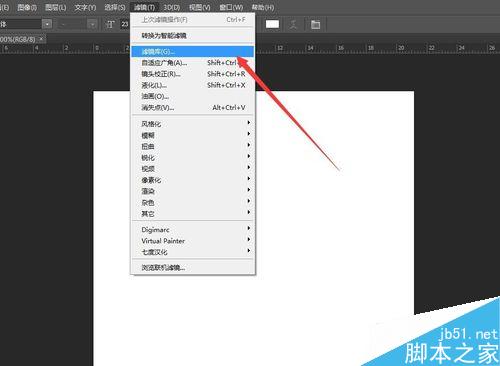Expand the Virtual Painter submenu
The width and height of the screenshot is (500, 366).
tap(193, 241)
